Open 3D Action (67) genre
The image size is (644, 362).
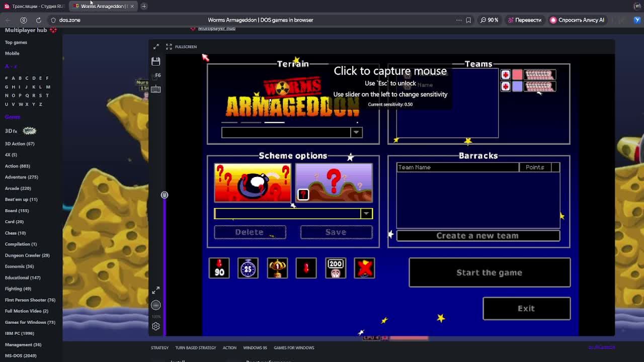pos(20,144)
